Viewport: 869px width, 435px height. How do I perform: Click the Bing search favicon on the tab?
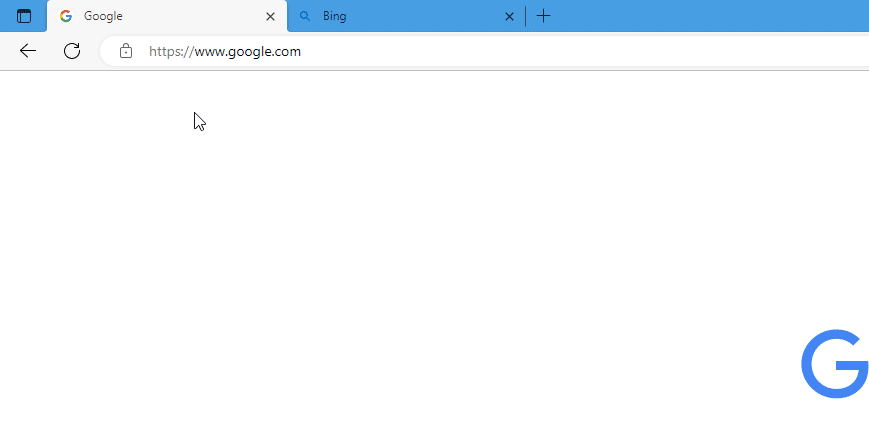pyautogui.click(x=304, y=16)
